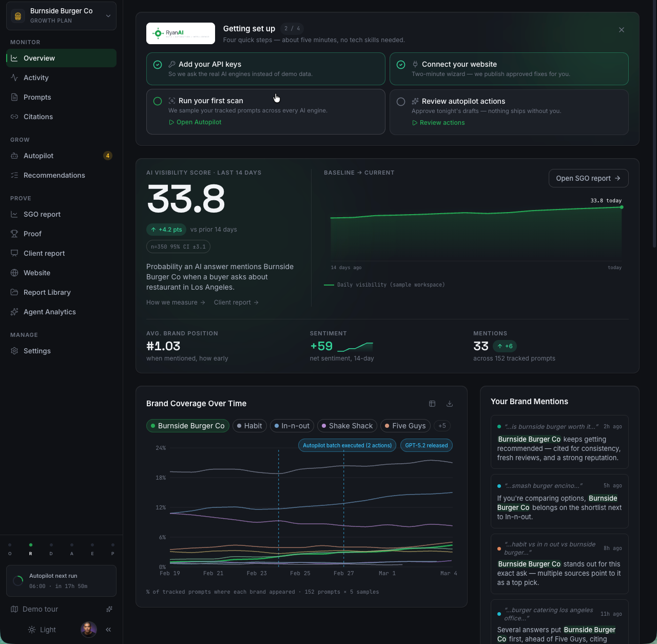This screenshot has height=644, width=657.
Task: Click the sparkle icon beside Demo tour
Action: tap(109, 609)
